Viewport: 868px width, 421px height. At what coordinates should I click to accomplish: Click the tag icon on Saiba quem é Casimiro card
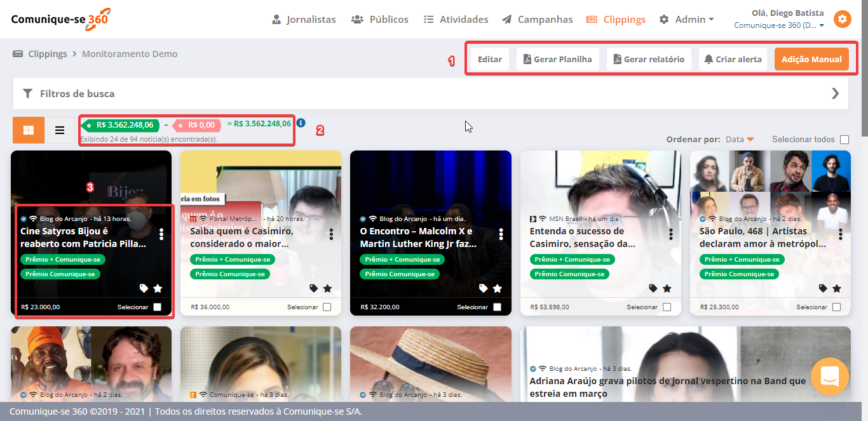click(313, 288)
